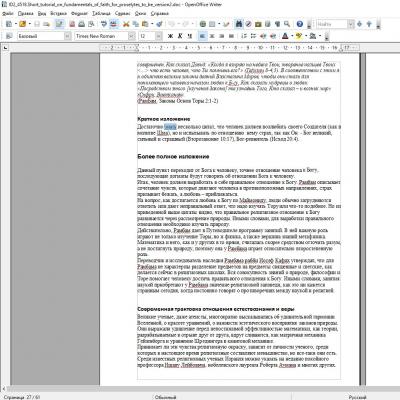Screen dimensions: 400x400
Task: Click the blue Help question mark icon
Action: (x=300, y=24)
